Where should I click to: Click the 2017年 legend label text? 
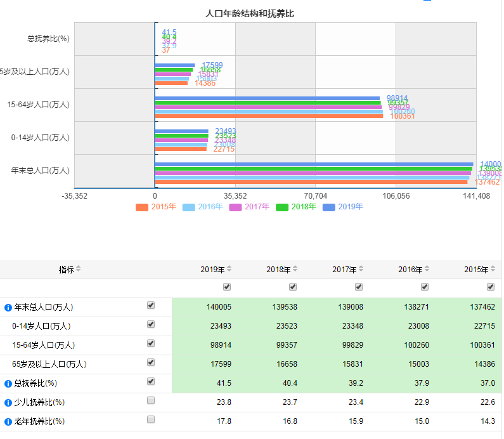click(x=257, y=207)
